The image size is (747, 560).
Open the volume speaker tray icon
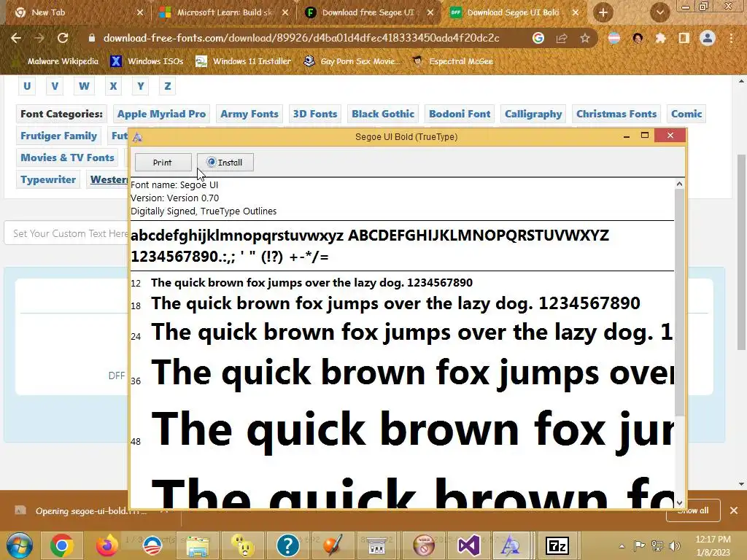pos(675,545)
